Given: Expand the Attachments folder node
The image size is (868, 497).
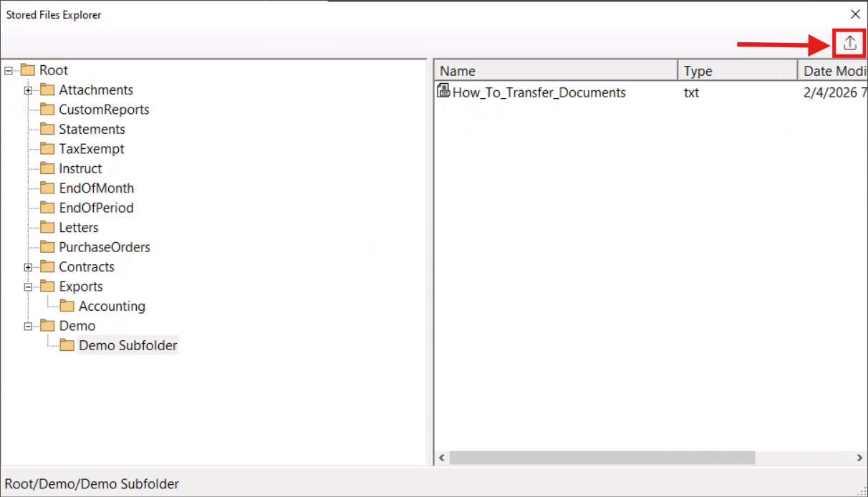Looking at the screenshot, I should tap(28, 90).
